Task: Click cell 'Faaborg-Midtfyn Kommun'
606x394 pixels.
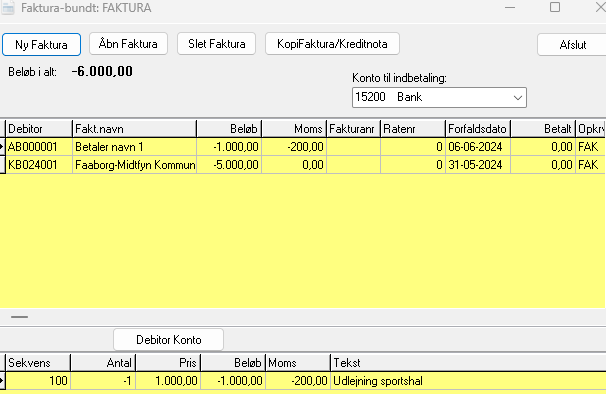Action: coord(134,165)
